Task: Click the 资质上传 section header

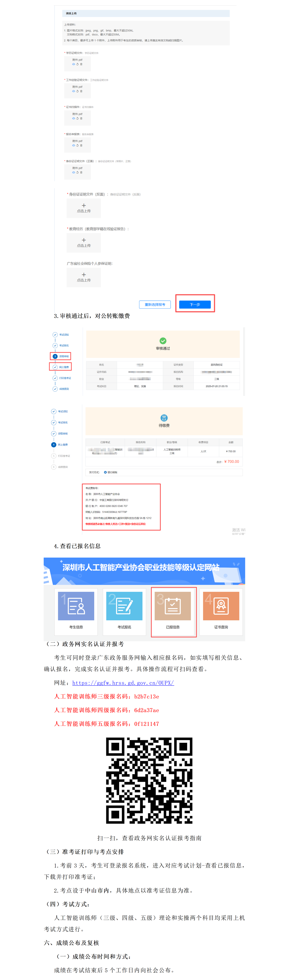Action: (x=146, y=13)
